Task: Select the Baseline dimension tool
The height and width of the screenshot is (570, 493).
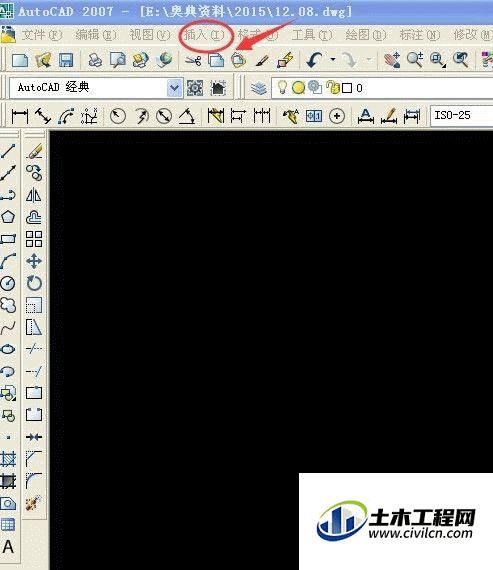Action: 239,116
